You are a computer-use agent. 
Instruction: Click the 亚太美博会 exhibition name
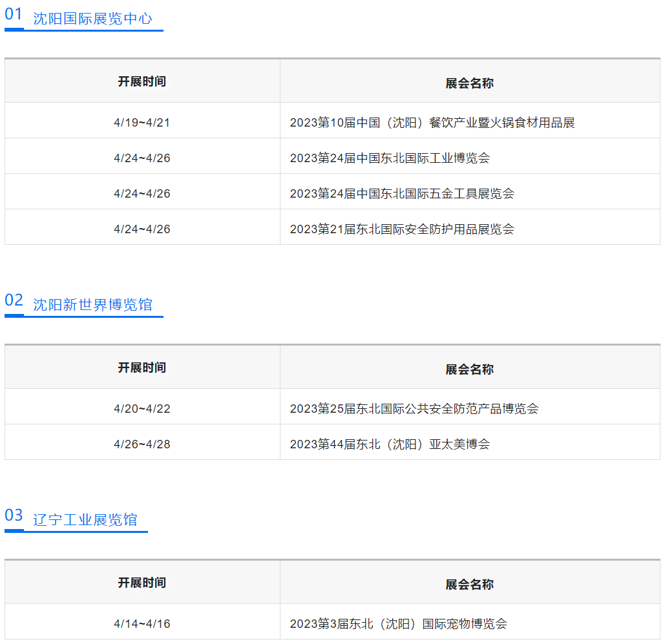point(390,444)
